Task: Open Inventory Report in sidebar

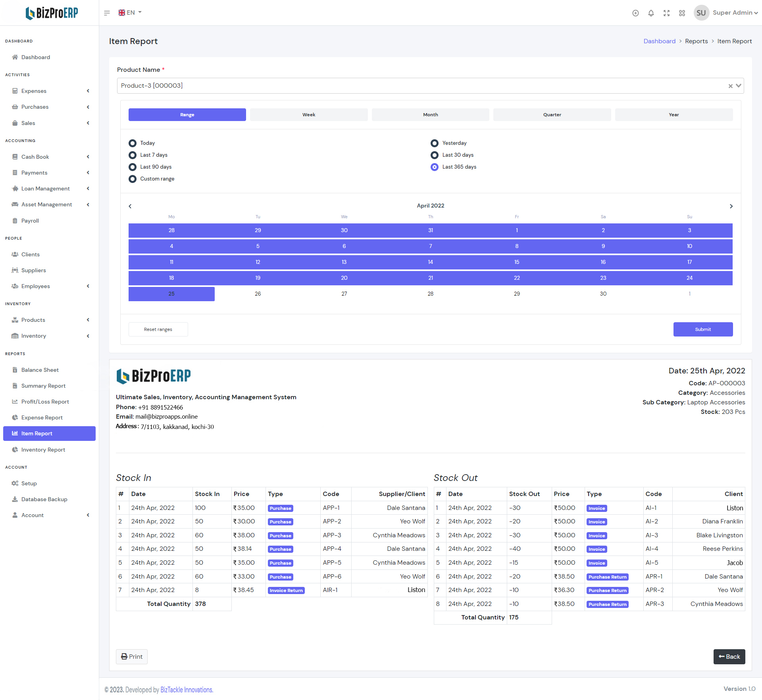Action: tap(43, 450)
